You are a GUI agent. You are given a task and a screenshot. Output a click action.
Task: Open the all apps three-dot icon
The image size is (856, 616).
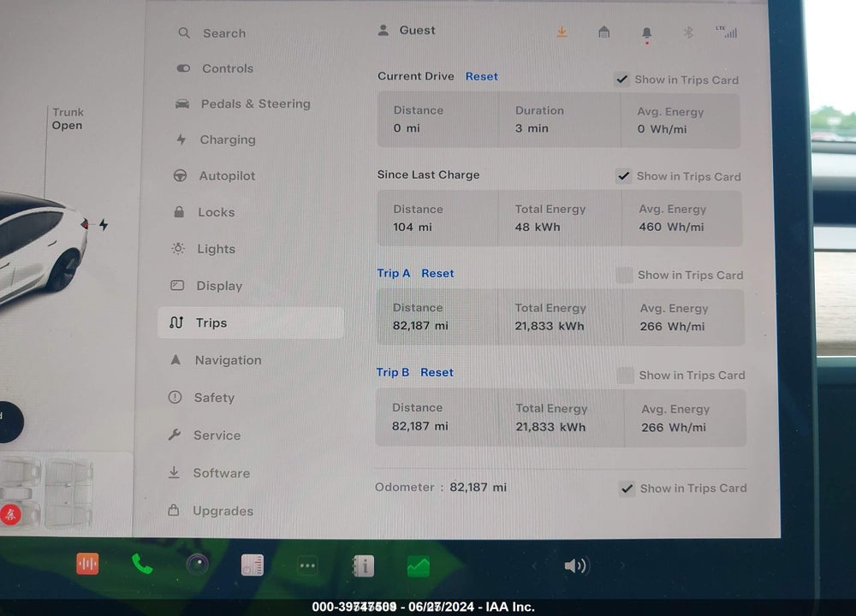(x=307, y=566)
